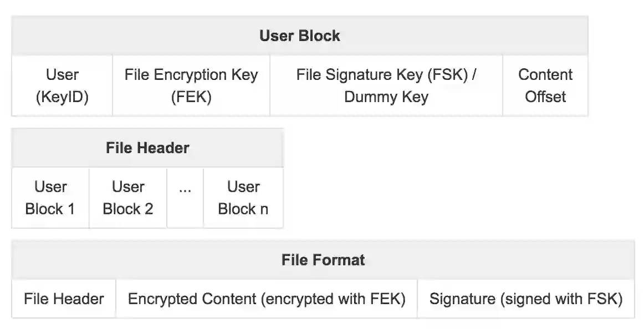Click the "Dummy Key" text

386,97
